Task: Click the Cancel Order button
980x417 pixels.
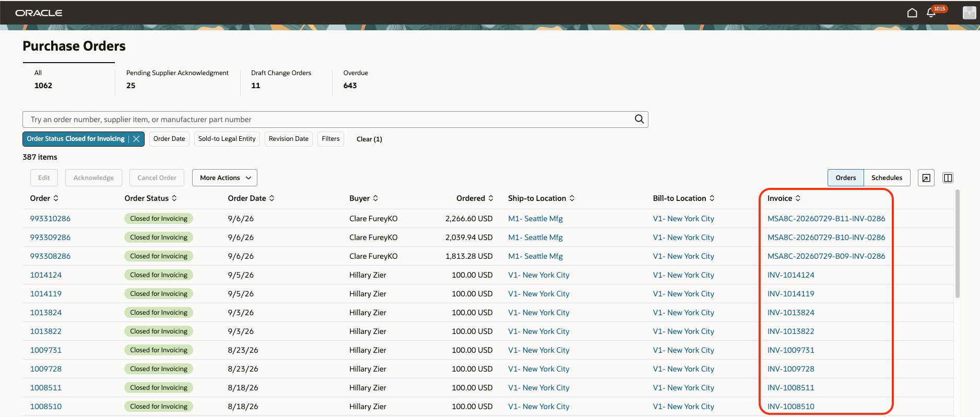Action: pyautogui.click(x=157, y=178)
